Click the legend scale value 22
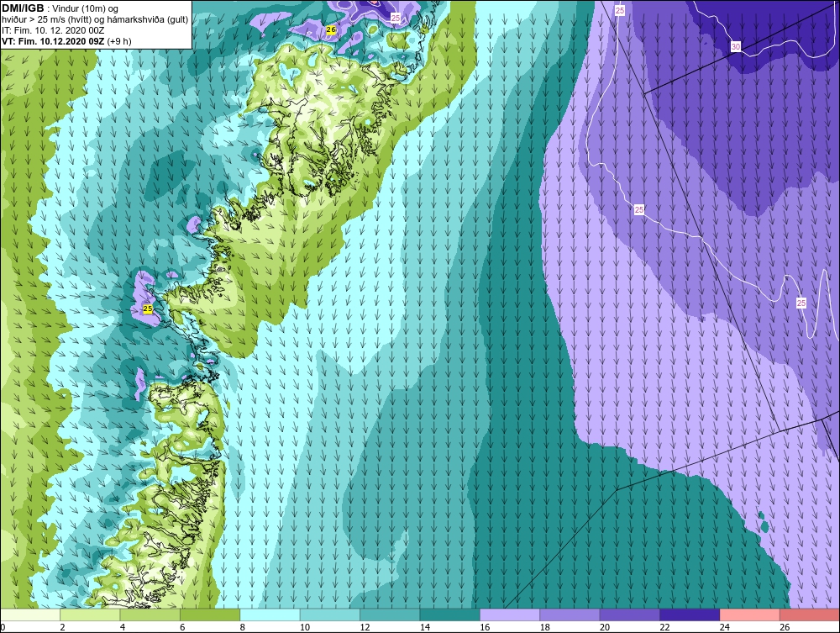Image resolution: width=840 pixels, height=633 pixels. (664, 627)
